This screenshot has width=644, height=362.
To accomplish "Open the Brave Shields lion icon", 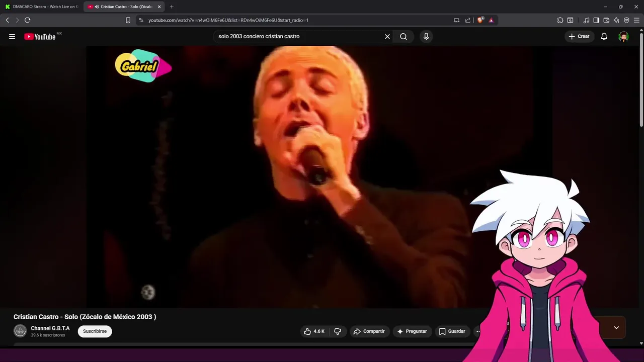I will pyautogui.click(x=480, y=20).
